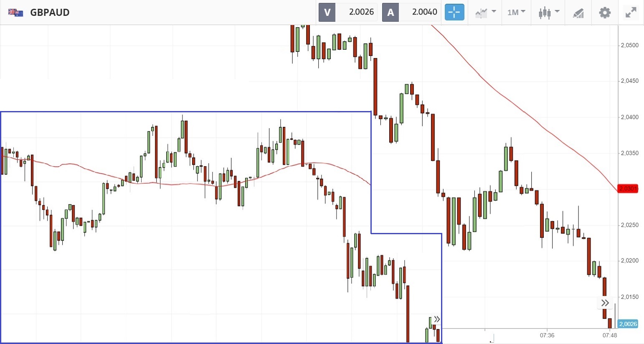Open the candlestick chart type dropdown
The width and height of the screenshot is (644, 344).
click(548, 13)
